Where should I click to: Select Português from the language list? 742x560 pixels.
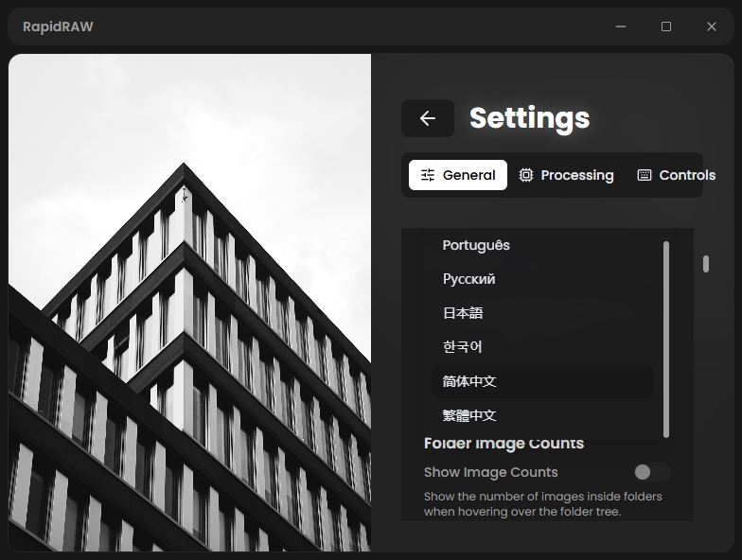pos(542,245)
